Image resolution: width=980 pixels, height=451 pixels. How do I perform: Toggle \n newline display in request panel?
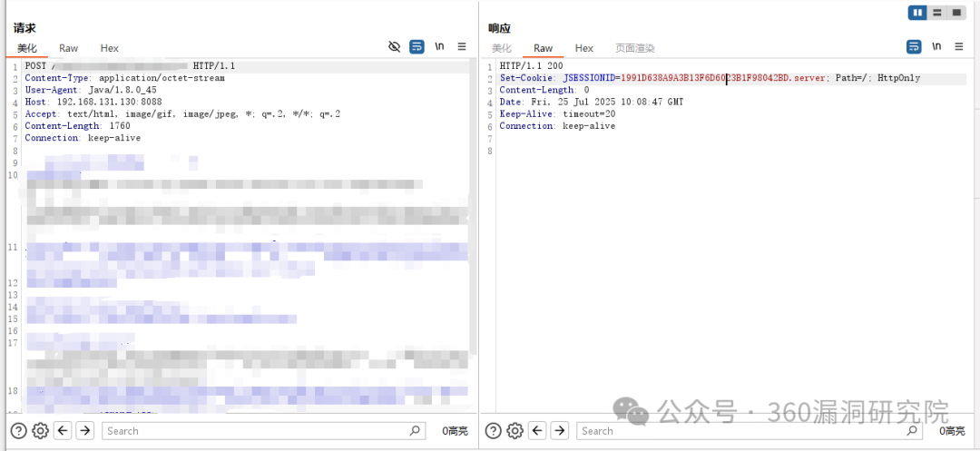click(x=439, y=47)
